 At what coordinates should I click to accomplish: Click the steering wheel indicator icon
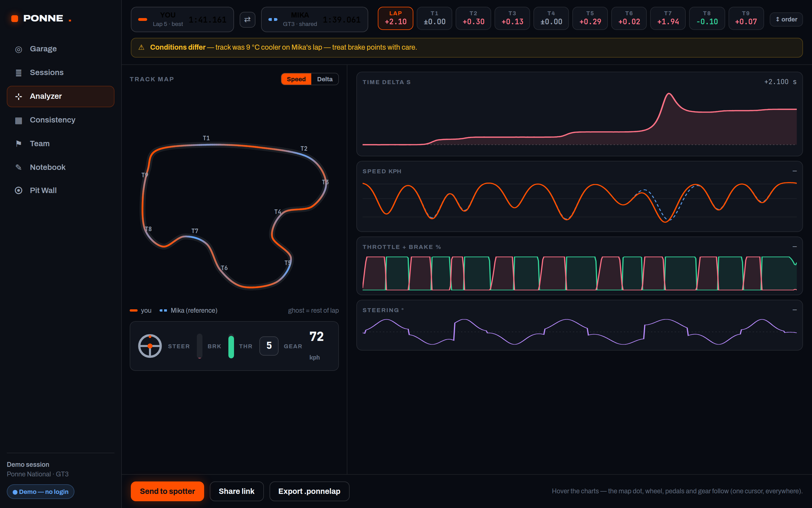[150, 346]
